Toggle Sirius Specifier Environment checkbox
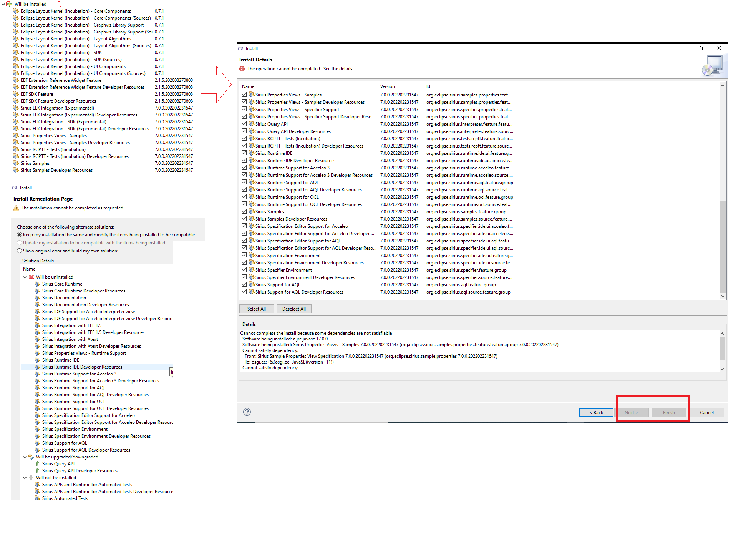Image resolution: width=756 pixels, height=538 pixels. [x=244, y=270]
